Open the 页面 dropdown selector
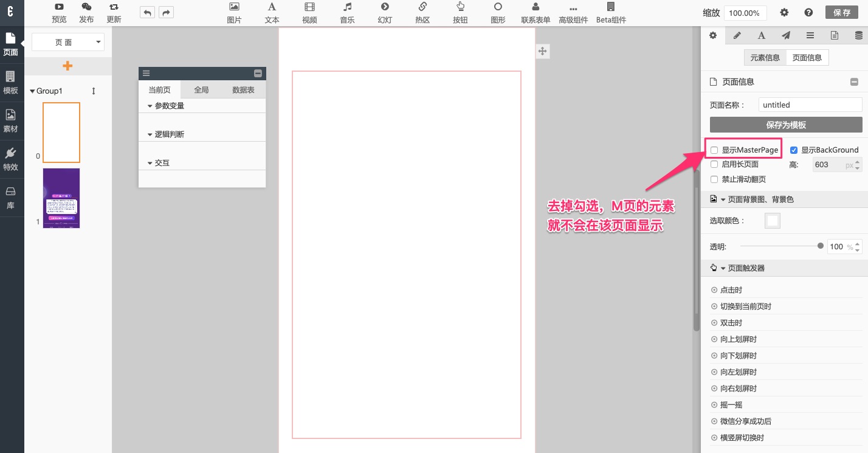This screenshot has height=453, width=868. click(x=68, y=42)
